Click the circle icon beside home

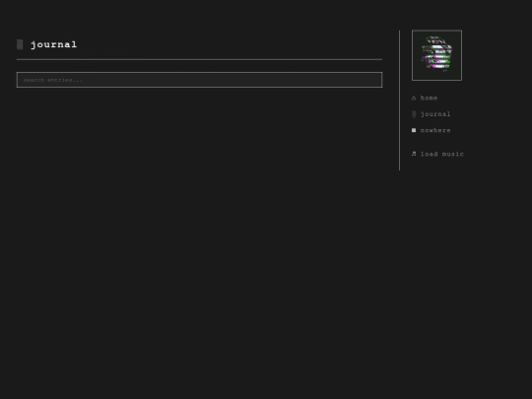click(x=414, y=99)
